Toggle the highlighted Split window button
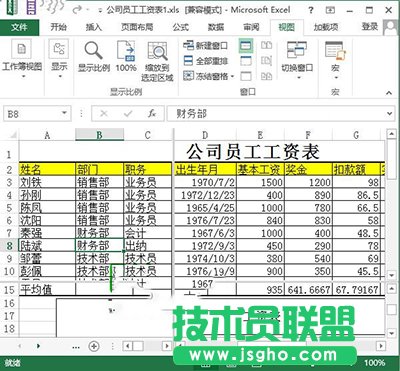 pos(246,46)
